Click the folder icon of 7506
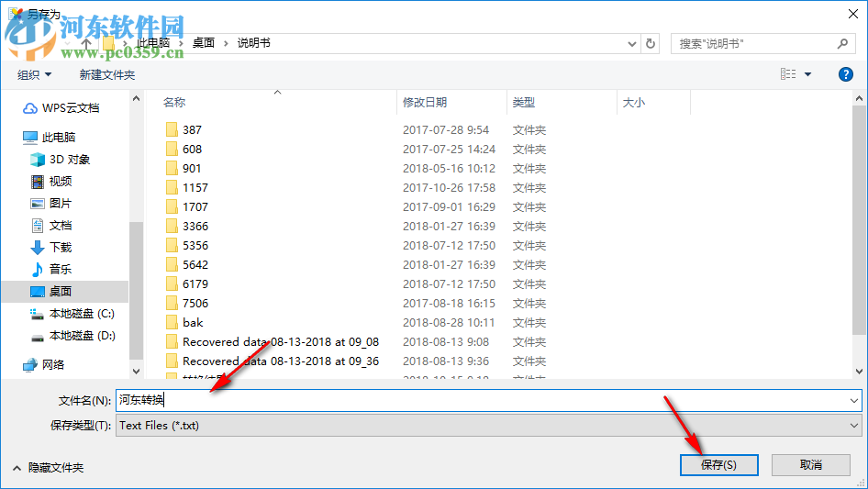Viewport: 868px width, 489px height. (172, 304)
